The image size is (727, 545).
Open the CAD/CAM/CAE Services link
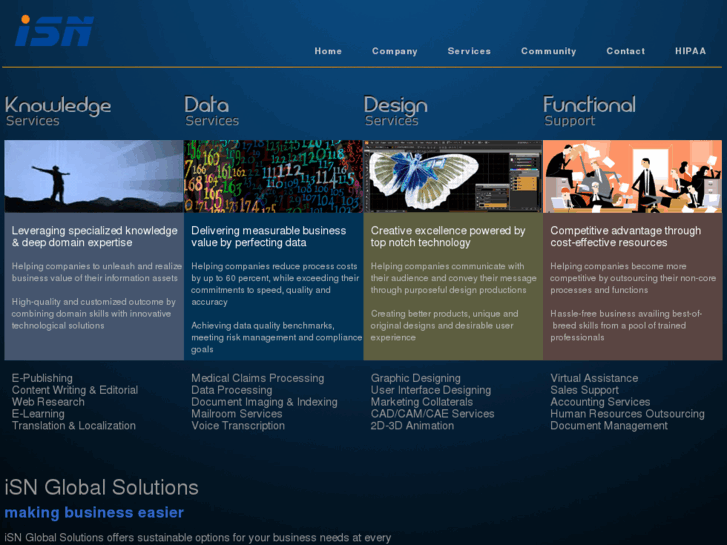tap(432, 414)
